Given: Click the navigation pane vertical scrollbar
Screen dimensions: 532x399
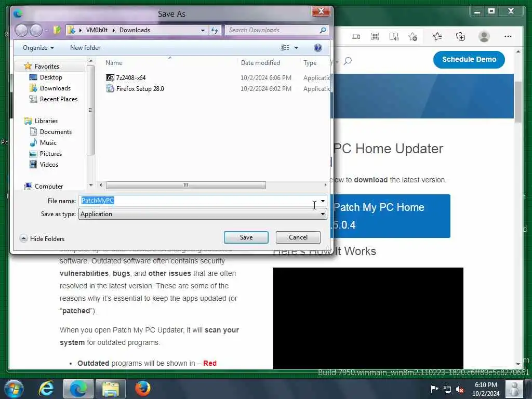Looking at the screenshot, I should pos(90,110).
